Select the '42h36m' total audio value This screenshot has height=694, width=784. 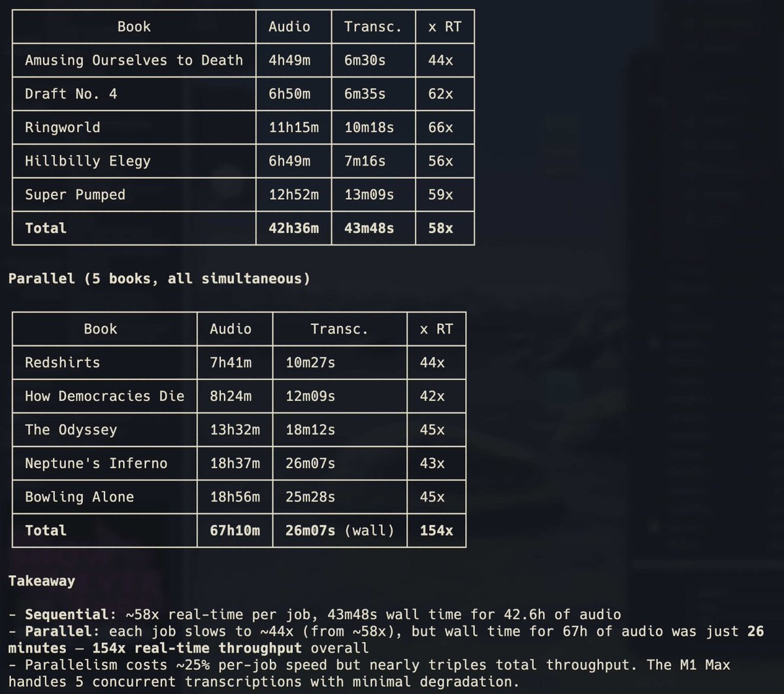[x=294, y=228]
